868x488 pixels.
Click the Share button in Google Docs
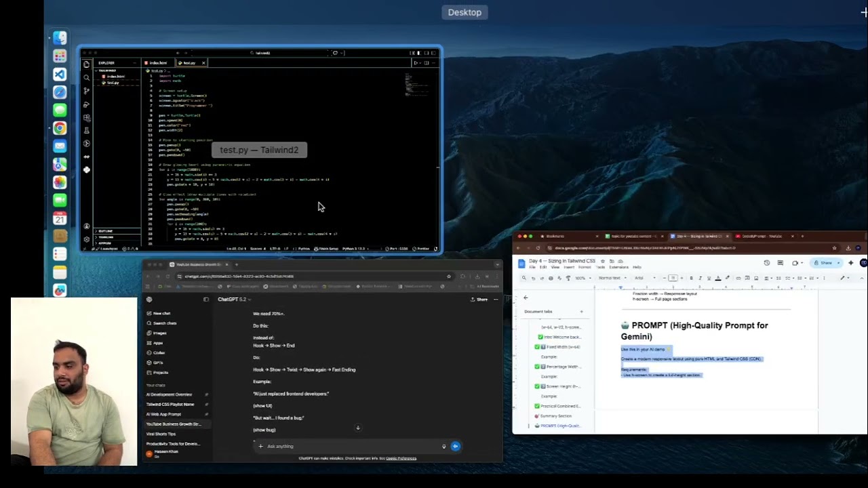coord(823,263)
